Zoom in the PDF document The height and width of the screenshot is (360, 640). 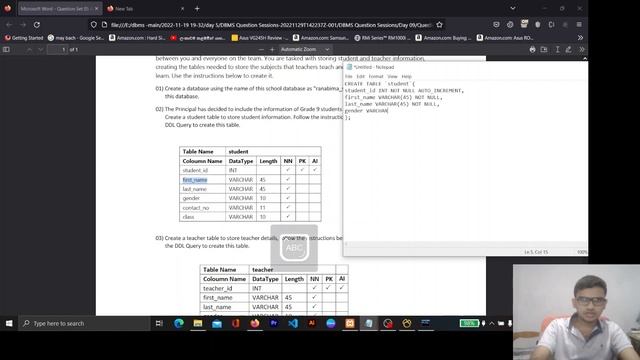(x=272, y=49)
